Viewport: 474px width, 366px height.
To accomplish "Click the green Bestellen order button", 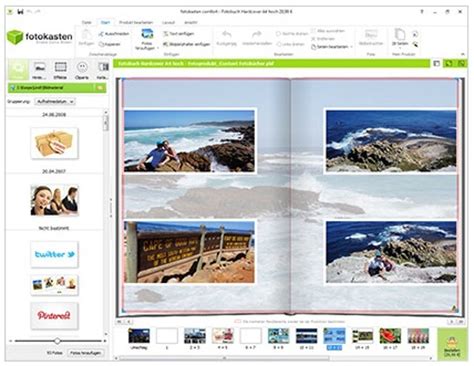I will pyautogui.click(x=452, y=344).
